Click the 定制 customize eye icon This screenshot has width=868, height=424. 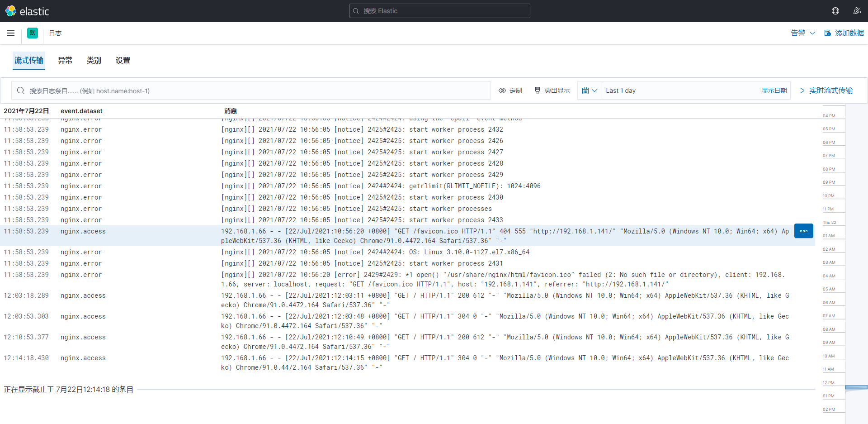[x=502, y=91]
